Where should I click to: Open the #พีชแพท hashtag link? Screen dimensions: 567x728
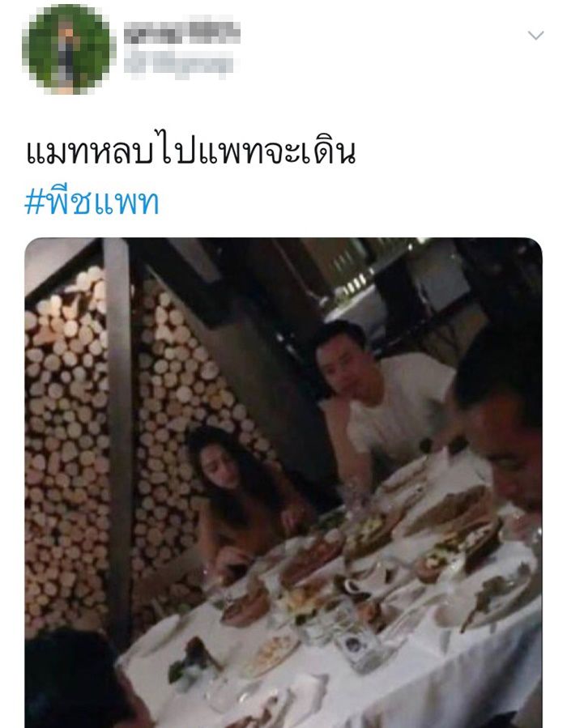pyautogui.click(x=92, y=202)
